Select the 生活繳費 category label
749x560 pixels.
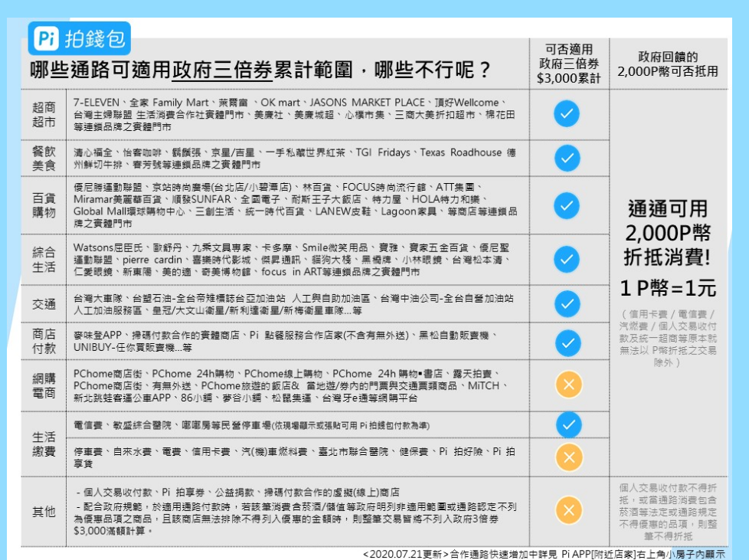[44, 444]
